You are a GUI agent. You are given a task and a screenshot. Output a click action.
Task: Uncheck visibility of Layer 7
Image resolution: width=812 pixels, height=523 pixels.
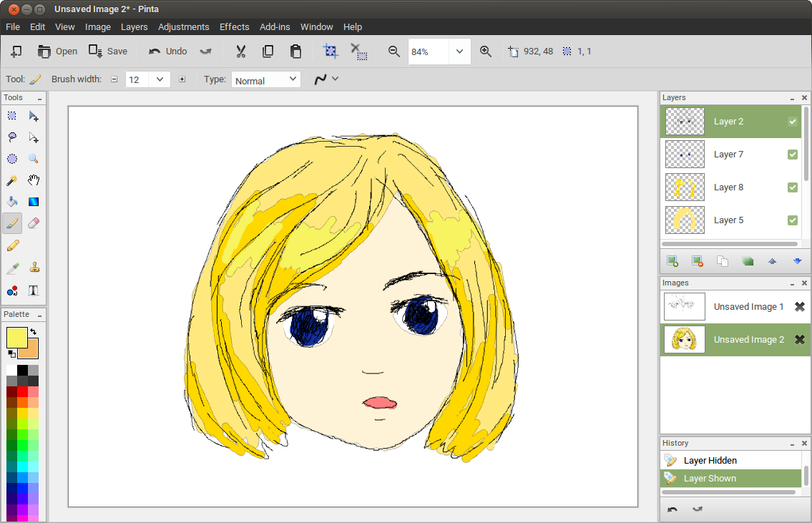pyautogui.click(x=792, y=155)
